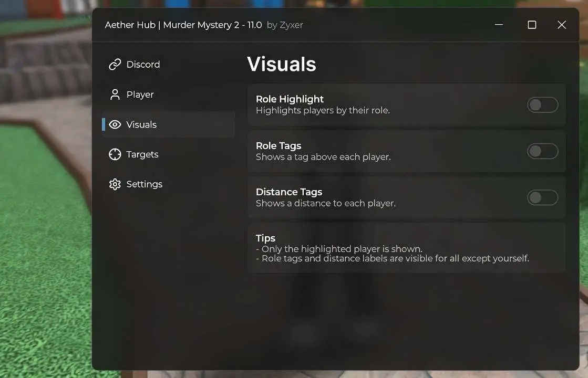Click 'Shows a tag above each player.' text
Screen dimensions: 588x378
[323, 156]
